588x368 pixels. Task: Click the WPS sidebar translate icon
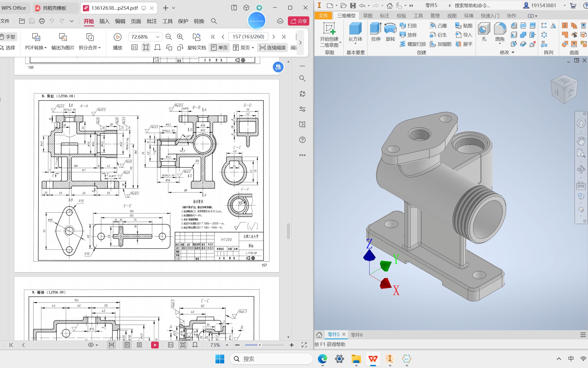click(302, 94)
